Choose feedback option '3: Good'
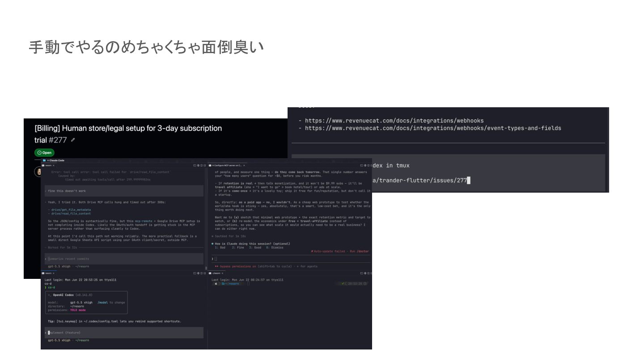644x362 pixels. [x=255, y=248]
